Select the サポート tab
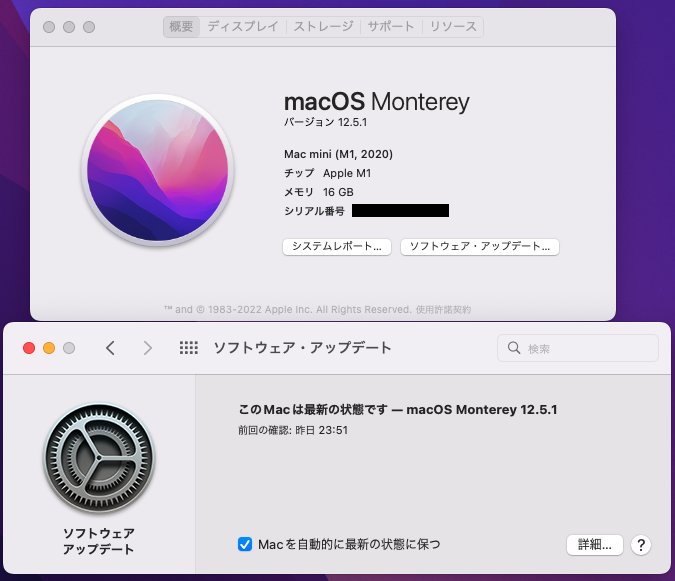The image size is (675, 581). click(x=391, y=27)
